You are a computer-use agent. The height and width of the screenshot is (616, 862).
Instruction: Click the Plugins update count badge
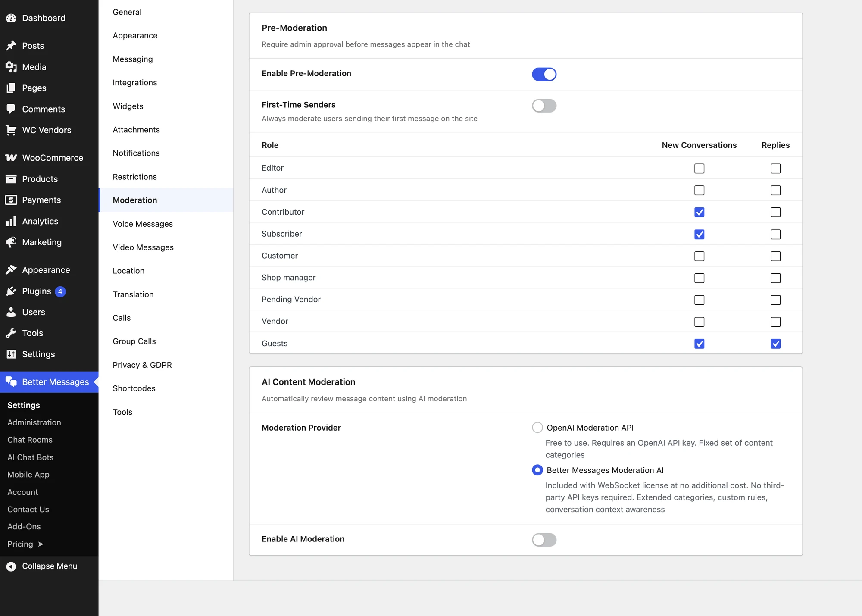click(60, 291)
